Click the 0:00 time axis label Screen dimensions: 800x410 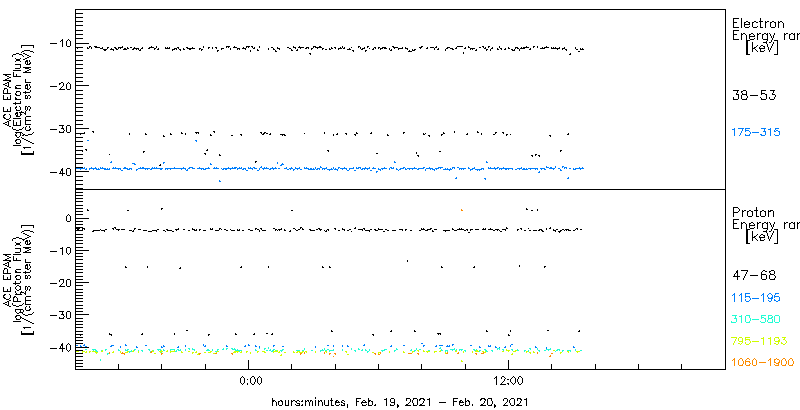[250, 381]
